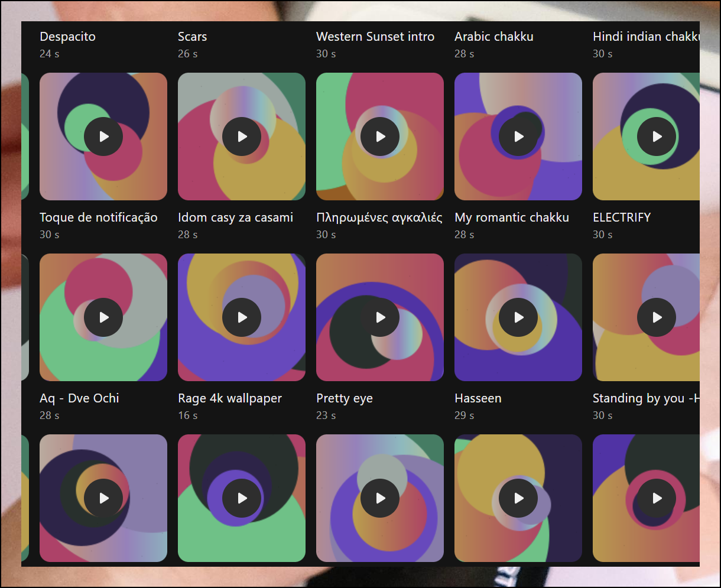Click the 16 s duration under Rage 4k wallpaper
Image resolution: width=721 pixels, height=588 pixels.
pyautogui.click(x=188, y=415)
